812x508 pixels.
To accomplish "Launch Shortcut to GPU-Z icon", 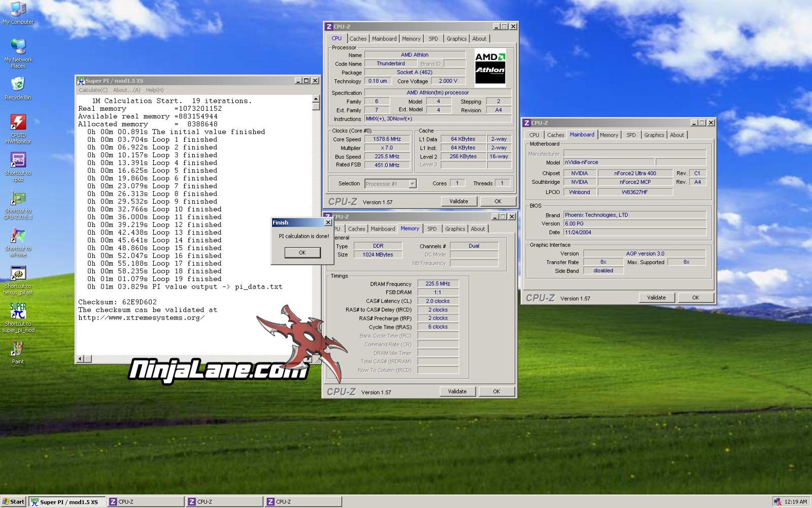I will point(18,204).
